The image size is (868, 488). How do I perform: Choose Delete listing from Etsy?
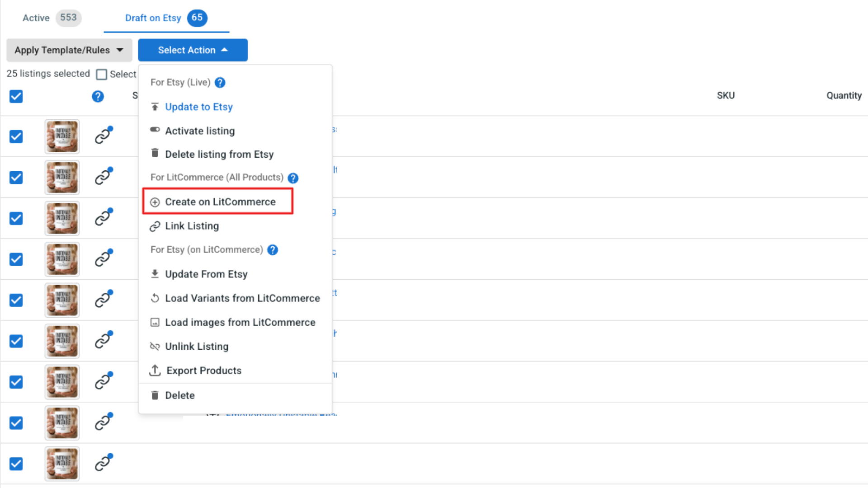[219, 155]
